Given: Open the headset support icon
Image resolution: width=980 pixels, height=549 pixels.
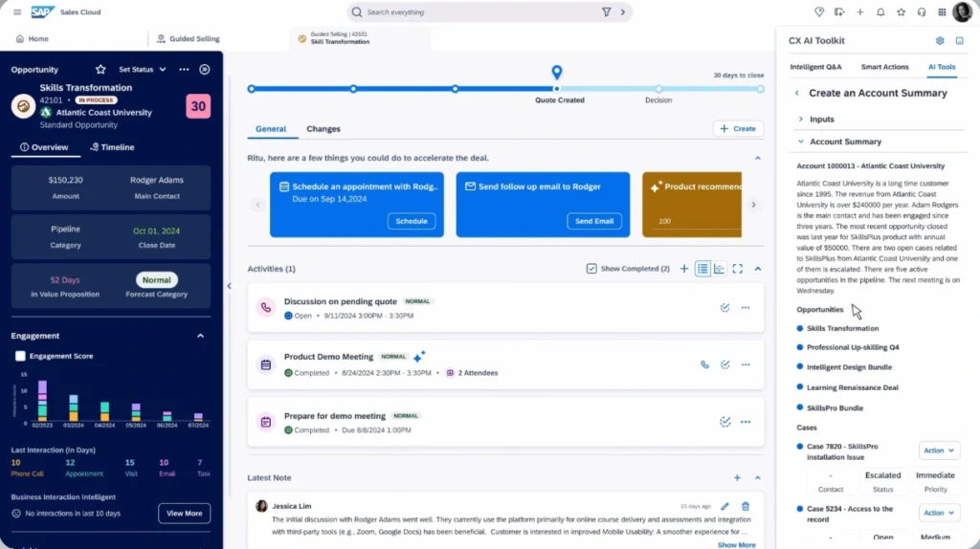Looking at the screenshot, I should click(x=922, y=11).
